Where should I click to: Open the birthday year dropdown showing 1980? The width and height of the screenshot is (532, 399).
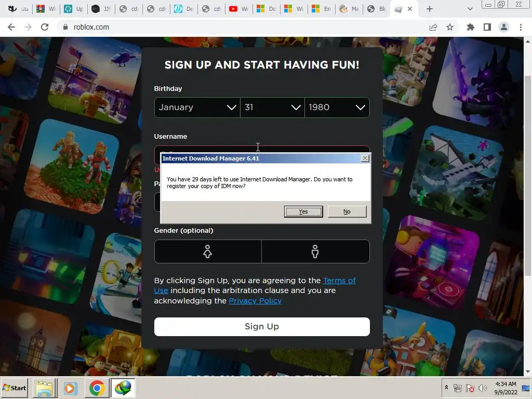point(337,108)
